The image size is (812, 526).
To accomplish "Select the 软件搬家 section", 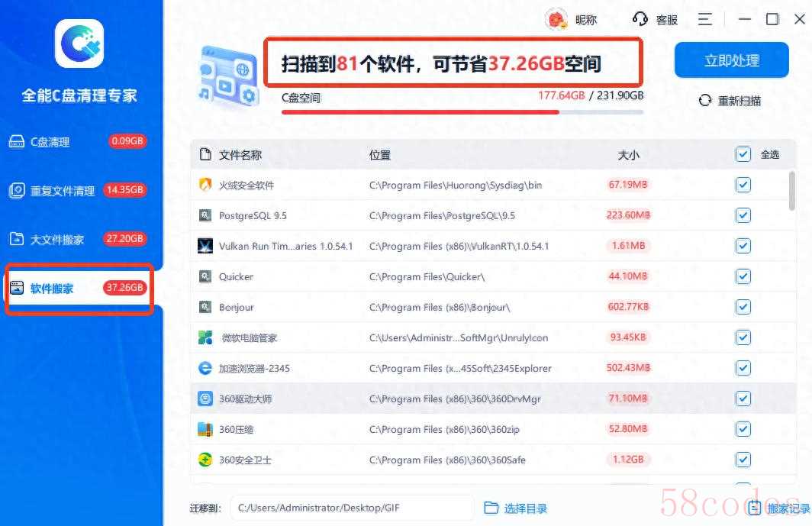I will tap(79, 288).
